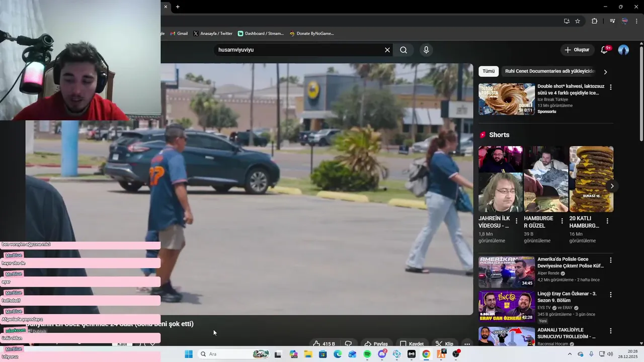Screen dimensions: 644x362
Task: Clear the YouTube search box text
Action: pos(387,50)
